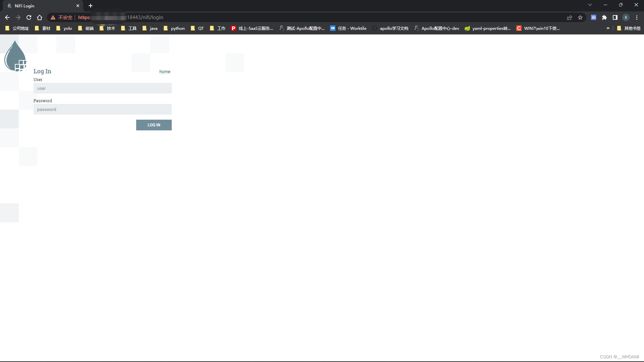Open the Chrome three-dot menu

637,17
